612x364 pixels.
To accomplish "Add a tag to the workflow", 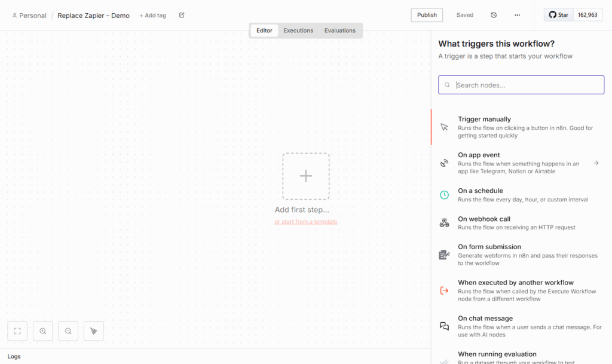I will point(152,15).
